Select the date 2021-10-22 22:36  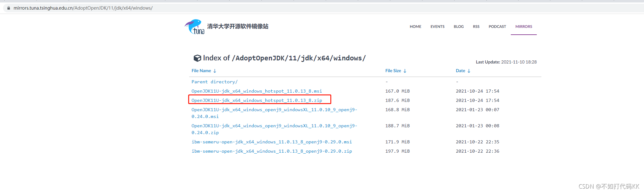tap(477, 151)
